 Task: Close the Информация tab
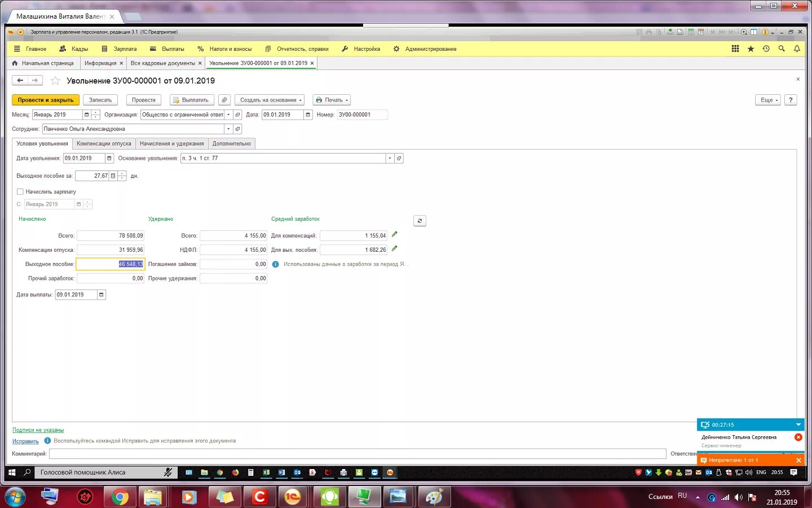tap(121, 63)
